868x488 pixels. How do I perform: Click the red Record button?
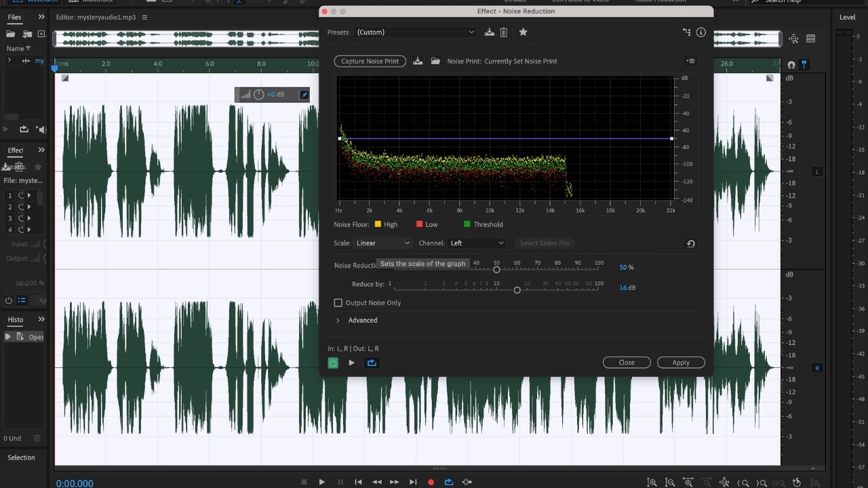(431, 482)
